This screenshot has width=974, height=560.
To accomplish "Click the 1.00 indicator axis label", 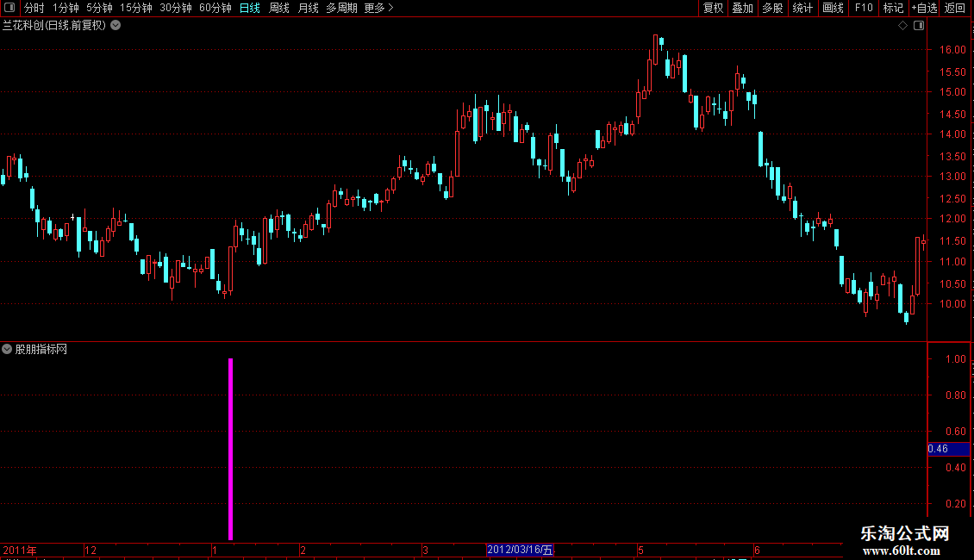I will coord(955,359).
